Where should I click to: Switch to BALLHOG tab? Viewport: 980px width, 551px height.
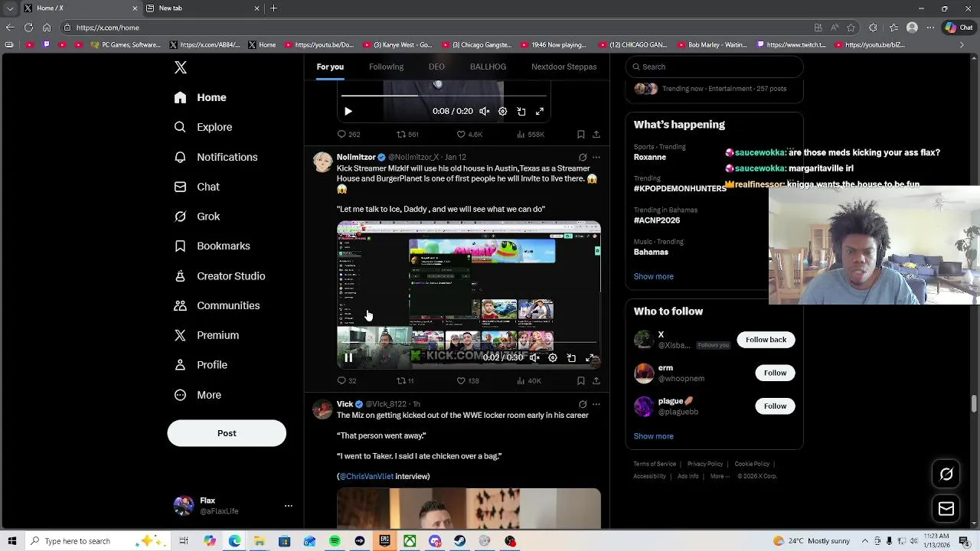click(x=488, y=67)
